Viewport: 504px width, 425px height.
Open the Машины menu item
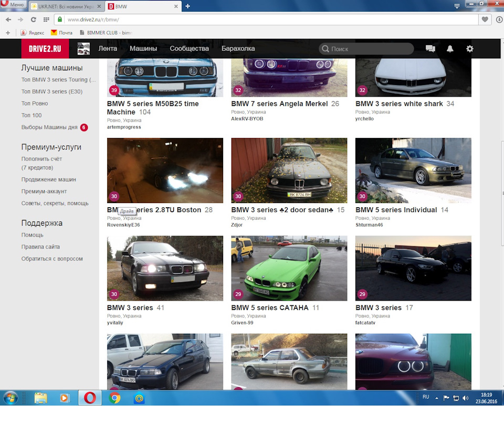tap(143, 48)
